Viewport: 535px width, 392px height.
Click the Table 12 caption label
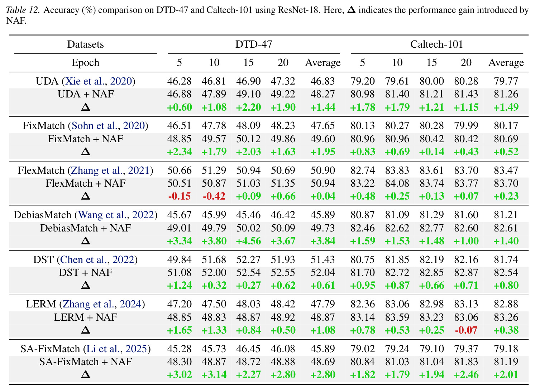(23, 10)
